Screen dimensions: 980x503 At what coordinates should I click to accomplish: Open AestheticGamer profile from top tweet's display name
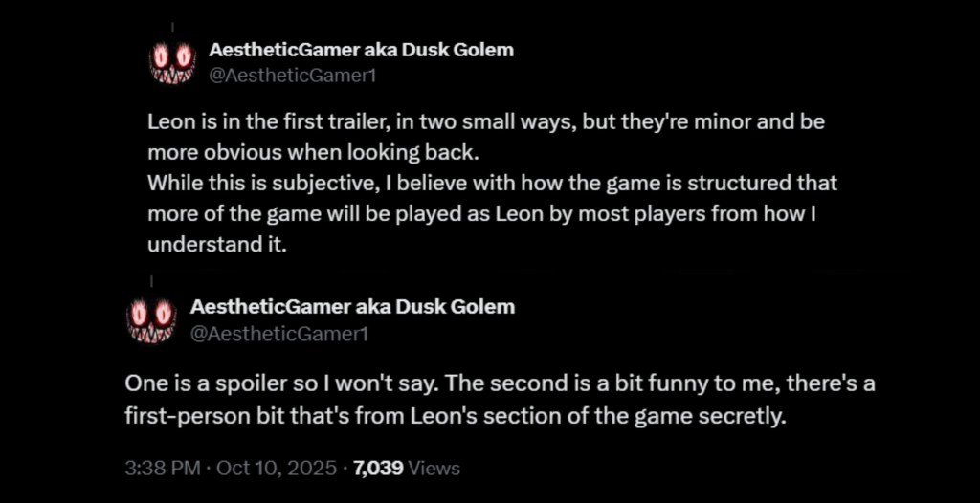362,50
